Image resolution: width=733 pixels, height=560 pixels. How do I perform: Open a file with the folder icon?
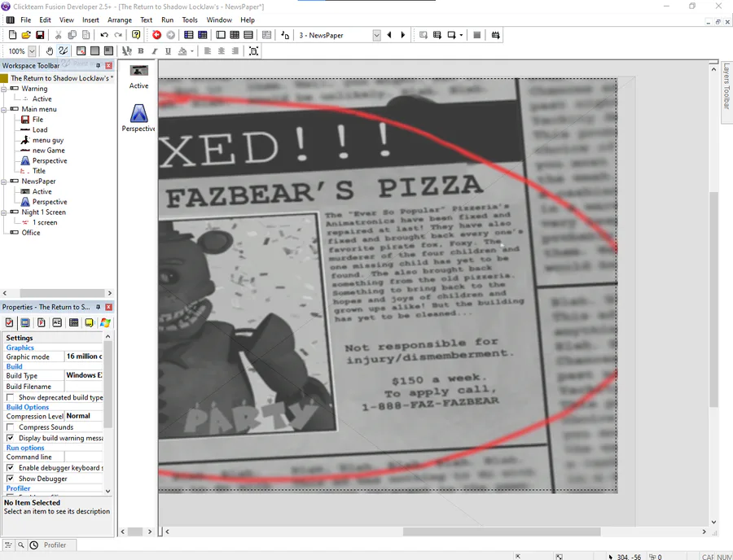[x=26, y=35]
